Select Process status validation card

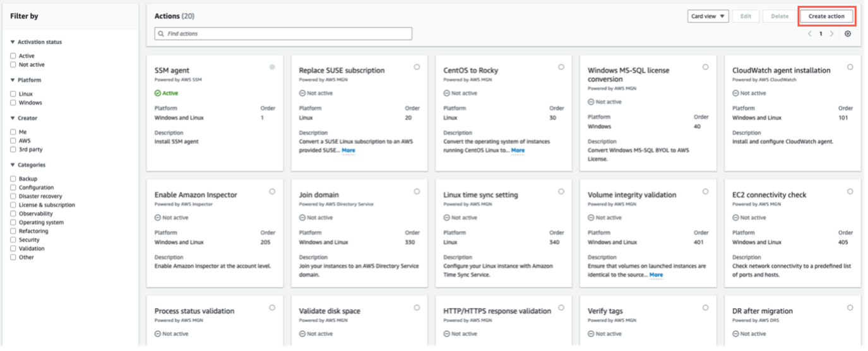coord(272,307)
